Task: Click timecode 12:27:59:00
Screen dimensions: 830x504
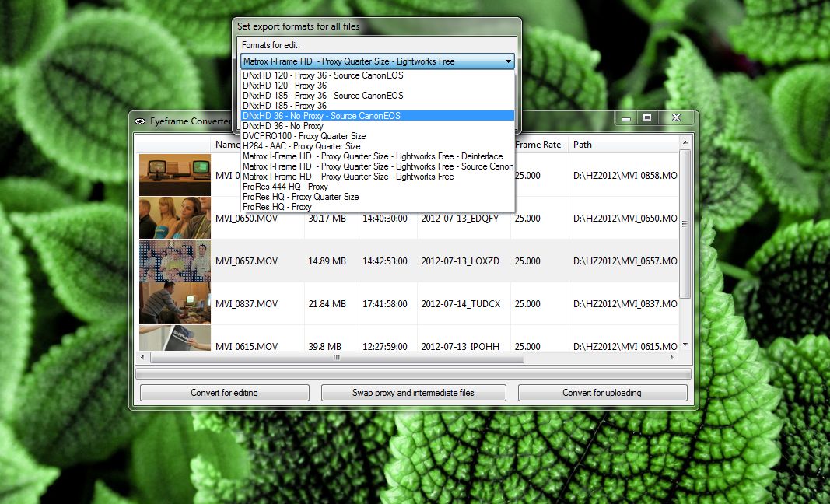Action: tap(385, 346)
